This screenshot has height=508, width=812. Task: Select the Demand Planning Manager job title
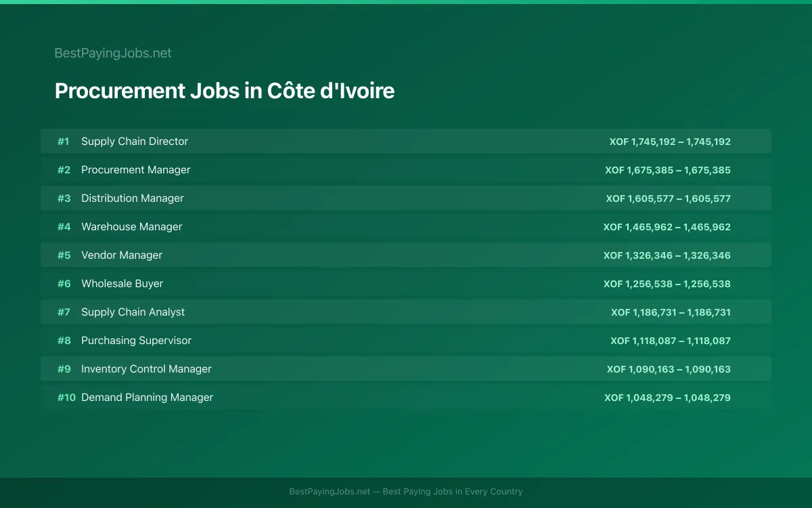pyautogui.click(x=148, y=398)
